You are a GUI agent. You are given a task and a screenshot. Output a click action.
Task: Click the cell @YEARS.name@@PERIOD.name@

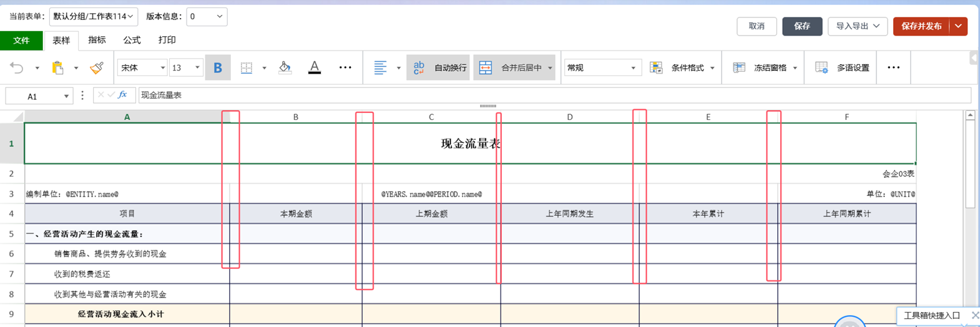(431, 194)
